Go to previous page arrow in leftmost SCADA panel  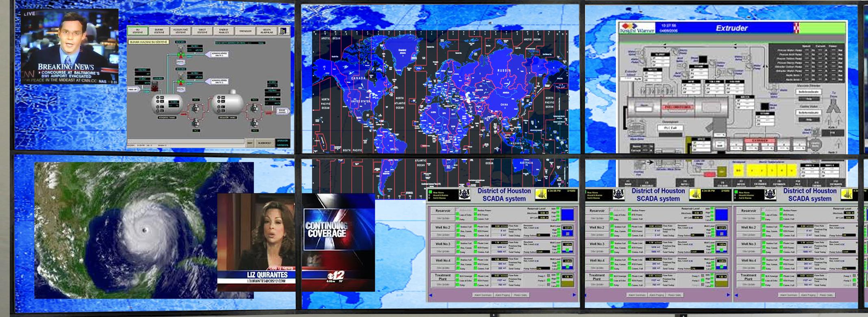tap(431, 295)
